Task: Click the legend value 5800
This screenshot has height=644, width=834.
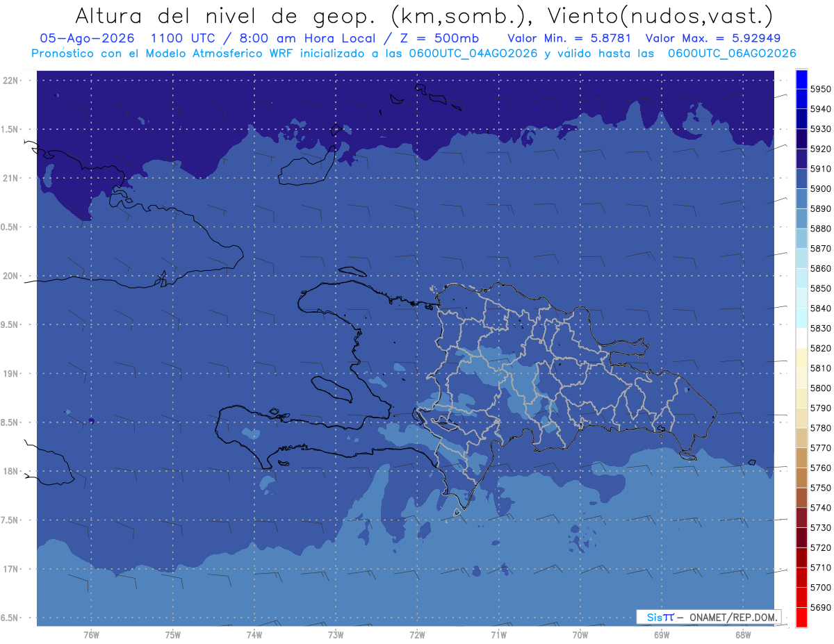Action: click(x=821, y=388)
